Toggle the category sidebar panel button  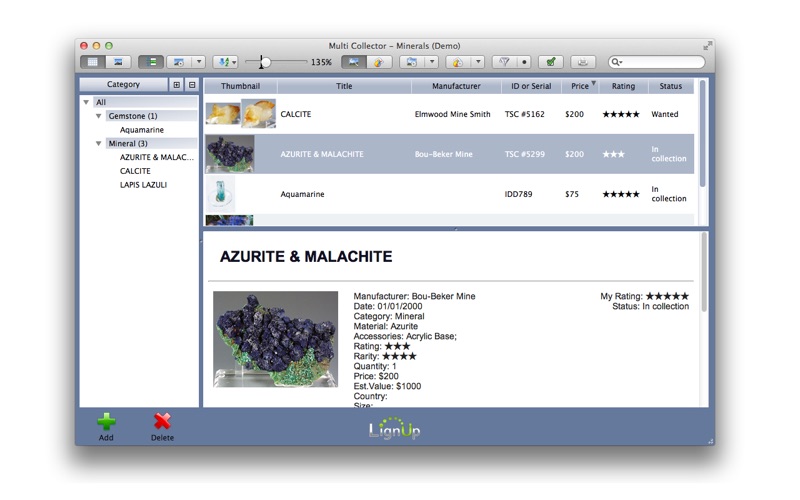pyautogui.click(x=151, y=62)
